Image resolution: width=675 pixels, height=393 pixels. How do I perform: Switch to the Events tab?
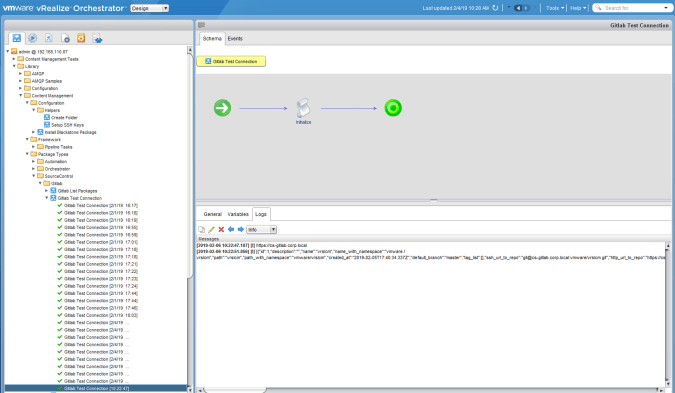pyautogui.click(x=235, y=38)
